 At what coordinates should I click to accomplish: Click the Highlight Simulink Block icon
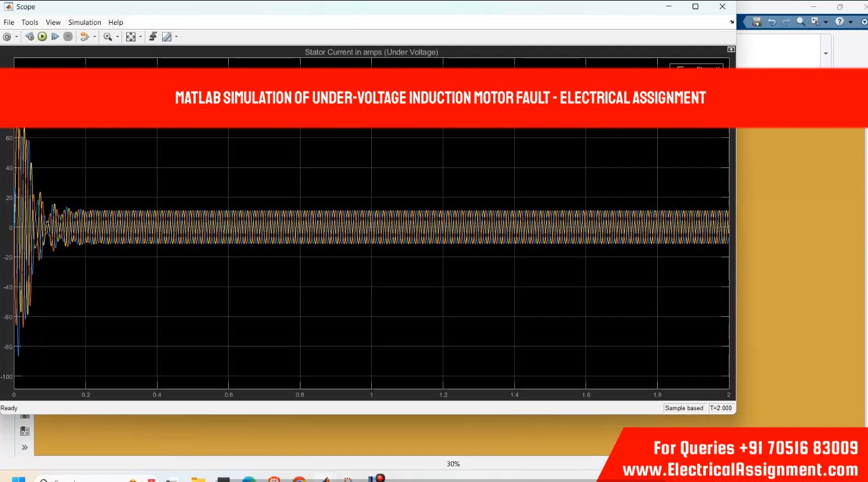(x=85, y=36)
